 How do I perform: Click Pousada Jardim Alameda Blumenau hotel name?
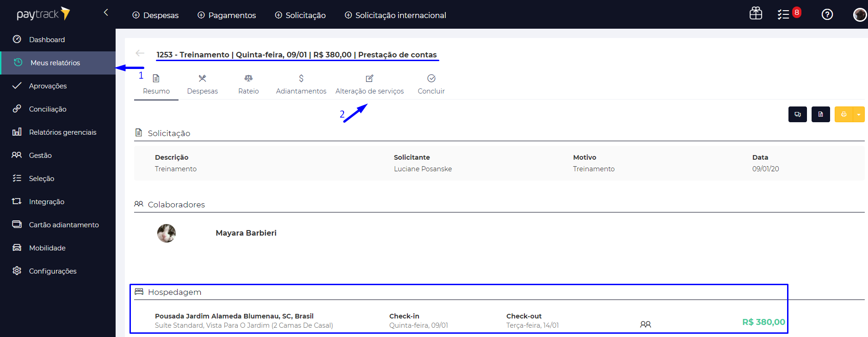234,316
